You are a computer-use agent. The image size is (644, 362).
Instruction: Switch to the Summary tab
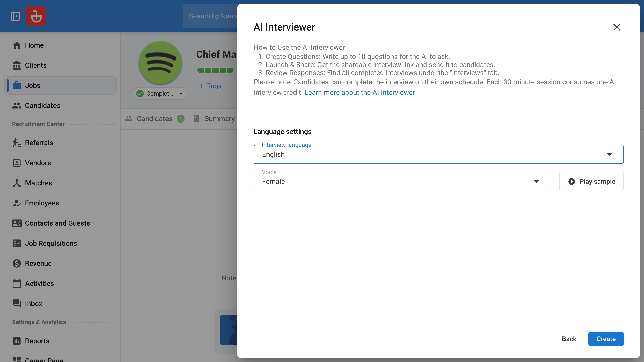[219, 119]
